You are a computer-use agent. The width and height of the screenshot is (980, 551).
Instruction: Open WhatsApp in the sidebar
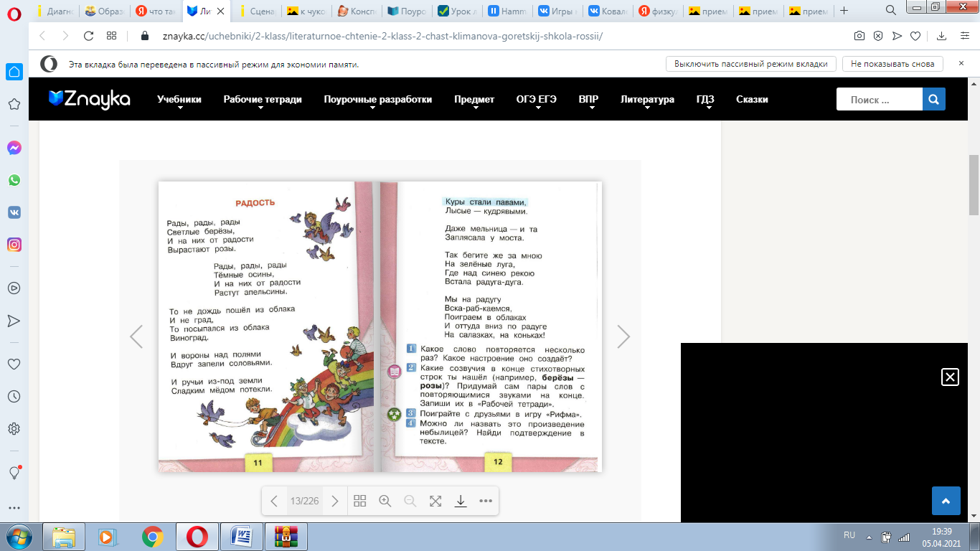click(14, 180)
